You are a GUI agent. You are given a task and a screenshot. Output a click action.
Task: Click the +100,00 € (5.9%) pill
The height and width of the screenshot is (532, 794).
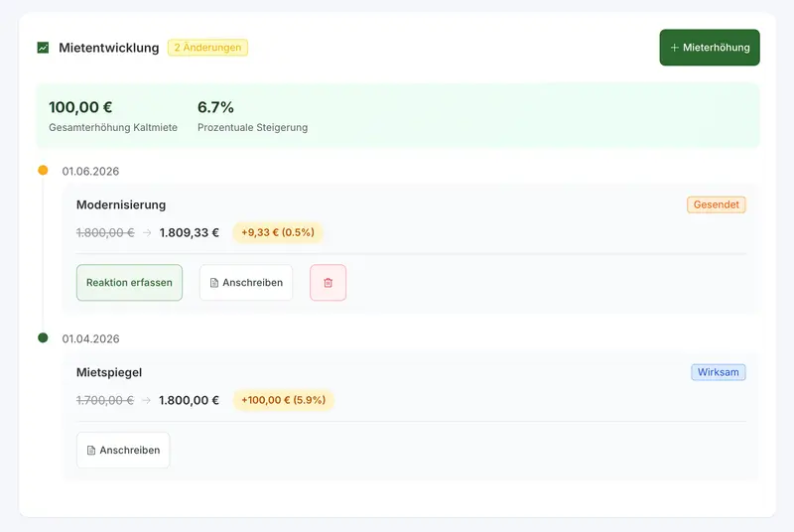(283, 400)
